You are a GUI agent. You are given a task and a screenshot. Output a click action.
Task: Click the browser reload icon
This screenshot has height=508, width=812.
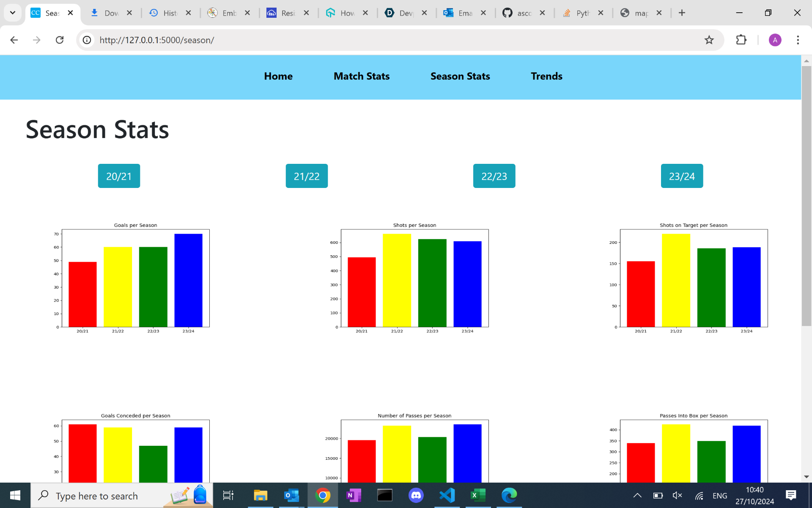(x=60, y=40)
